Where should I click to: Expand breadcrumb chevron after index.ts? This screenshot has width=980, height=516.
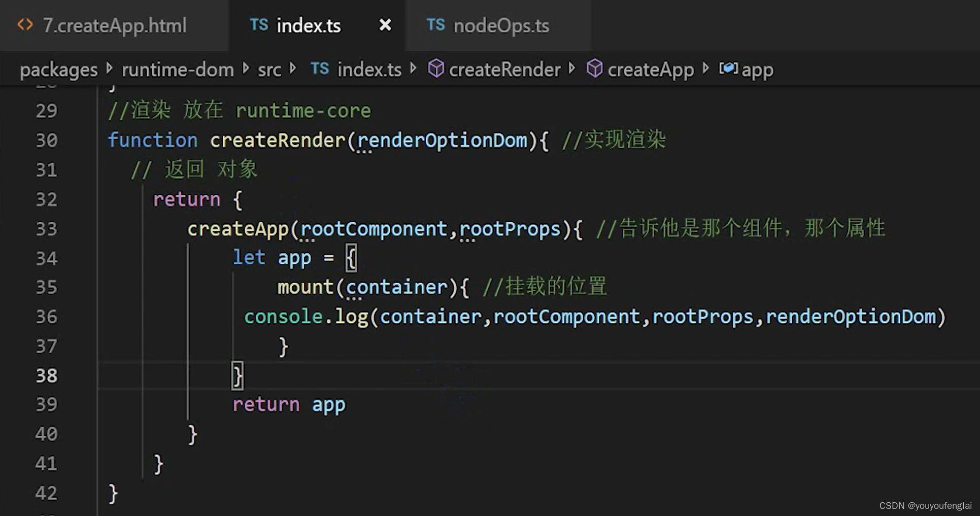point(414,68)
